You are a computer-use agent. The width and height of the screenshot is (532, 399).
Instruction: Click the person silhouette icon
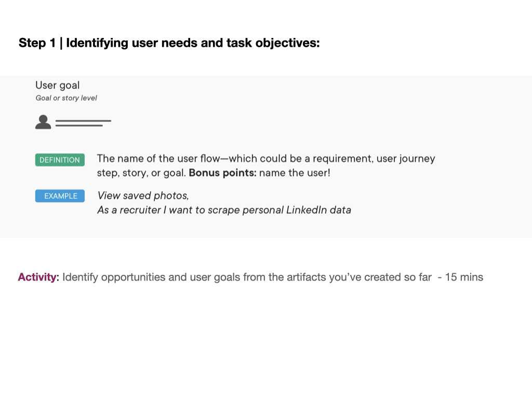(43, 122)
